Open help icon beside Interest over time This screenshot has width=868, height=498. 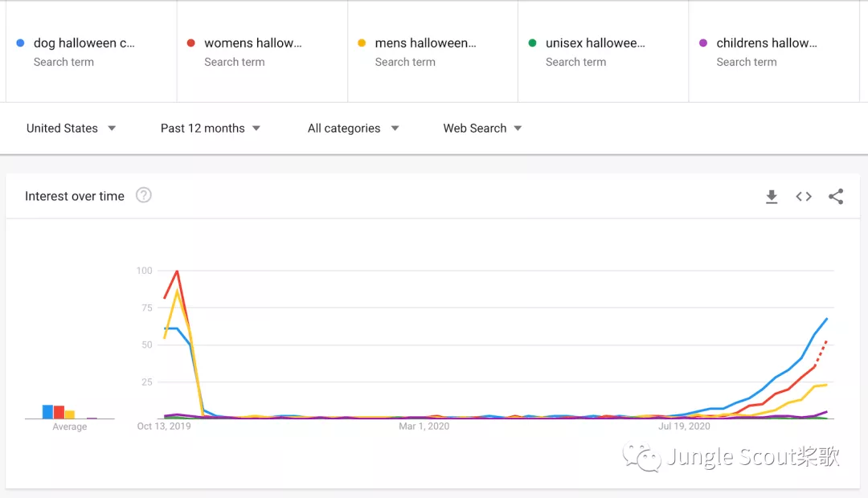coord(144,195)
